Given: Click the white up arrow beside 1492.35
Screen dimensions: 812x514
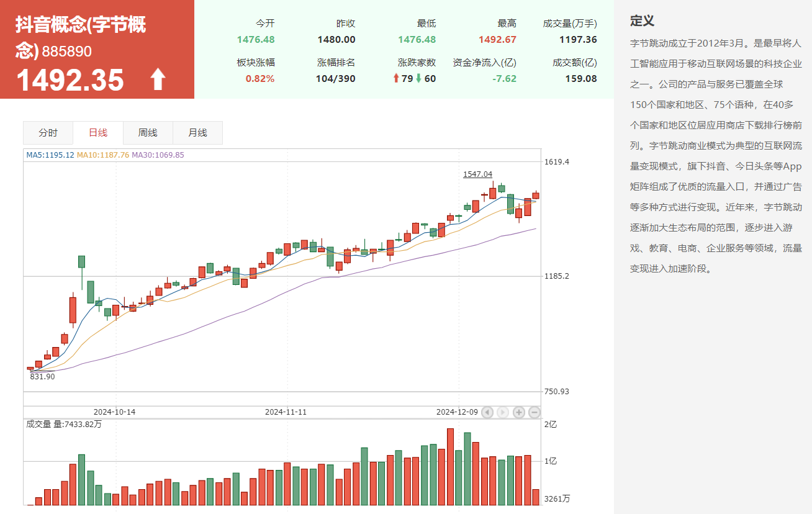Looking at the screenshot, I should [x=158, y=80].
